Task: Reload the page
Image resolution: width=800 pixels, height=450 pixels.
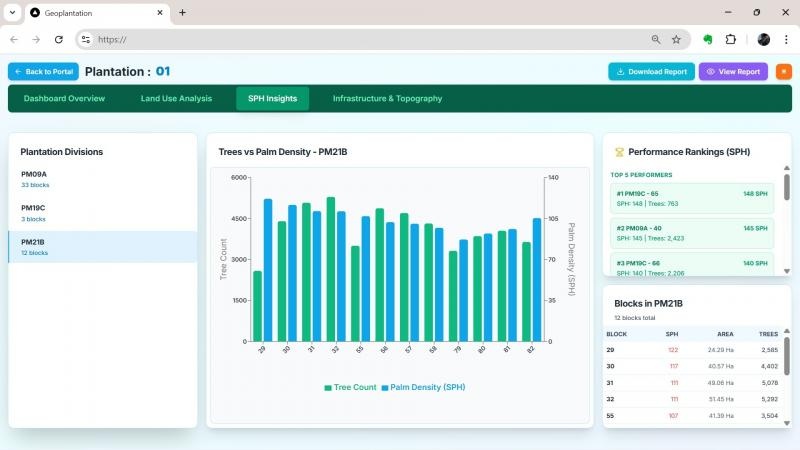Action: point(59,39)
